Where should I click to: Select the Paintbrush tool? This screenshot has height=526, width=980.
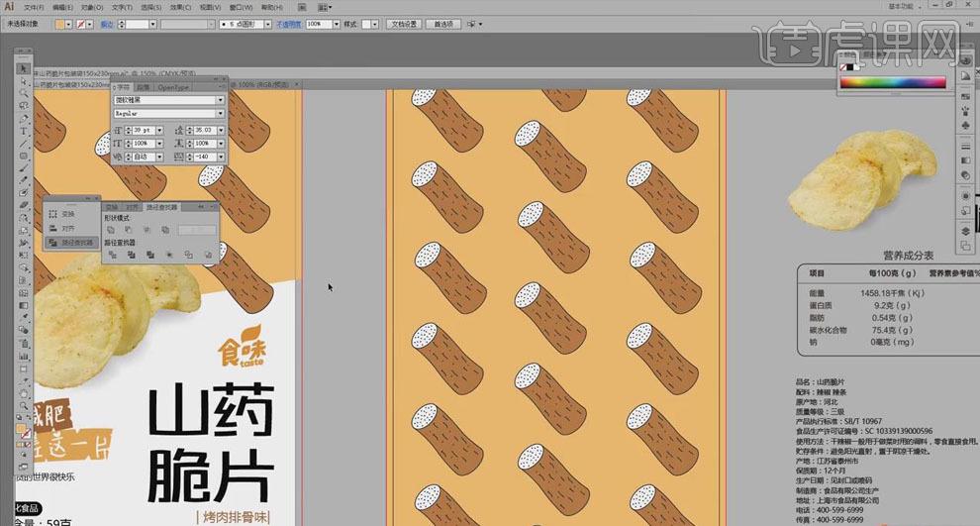tap(24, 167)
